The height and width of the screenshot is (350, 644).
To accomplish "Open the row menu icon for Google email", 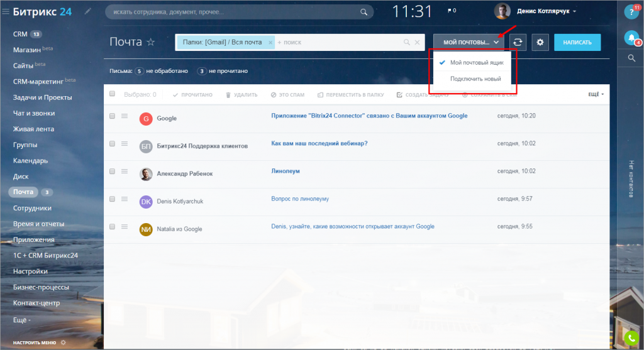I will tap(125, 116).
